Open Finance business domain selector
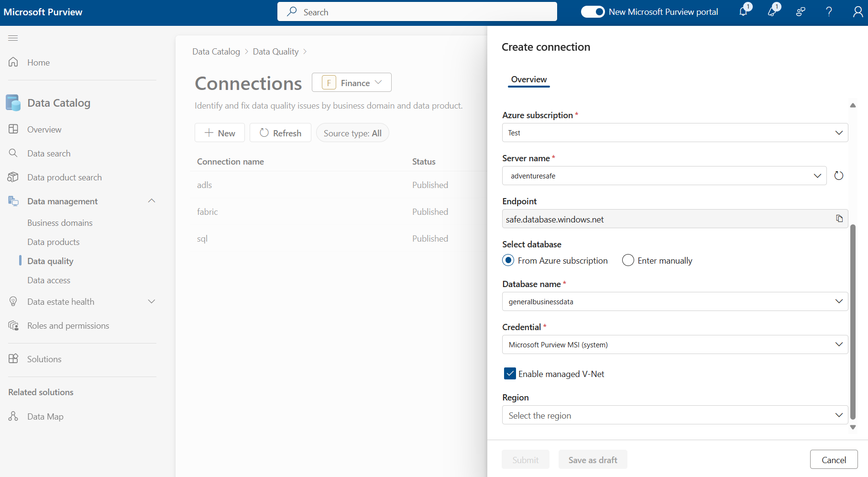 click(x=352, y=82)
